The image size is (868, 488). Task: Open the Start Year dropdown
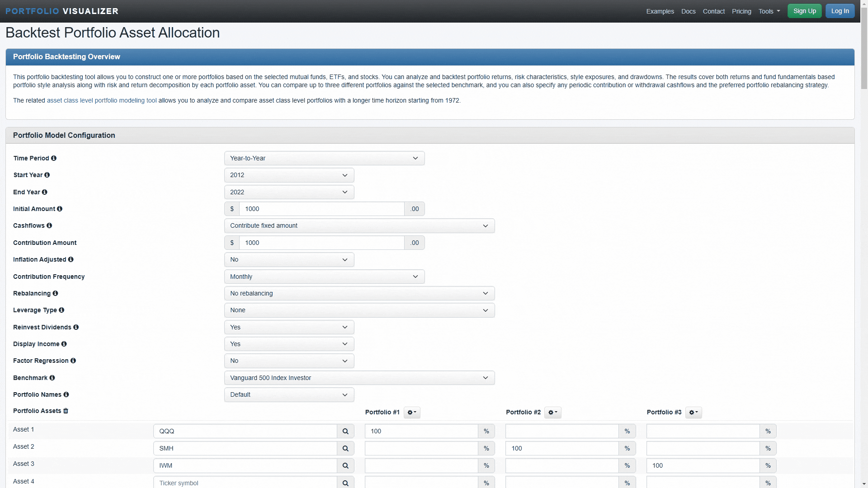click(289, 175)
